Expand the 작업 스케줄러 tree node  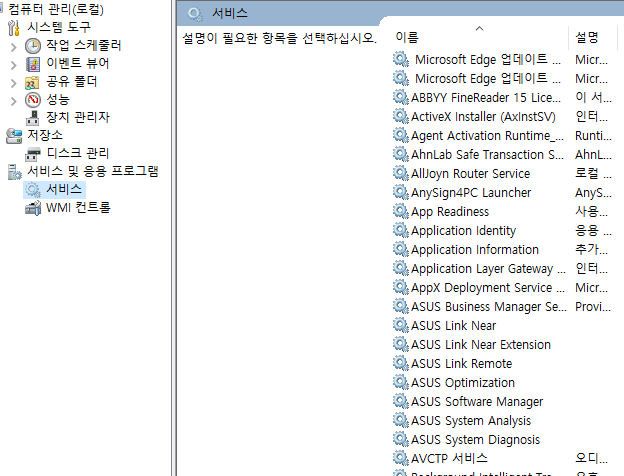point(14,47)
